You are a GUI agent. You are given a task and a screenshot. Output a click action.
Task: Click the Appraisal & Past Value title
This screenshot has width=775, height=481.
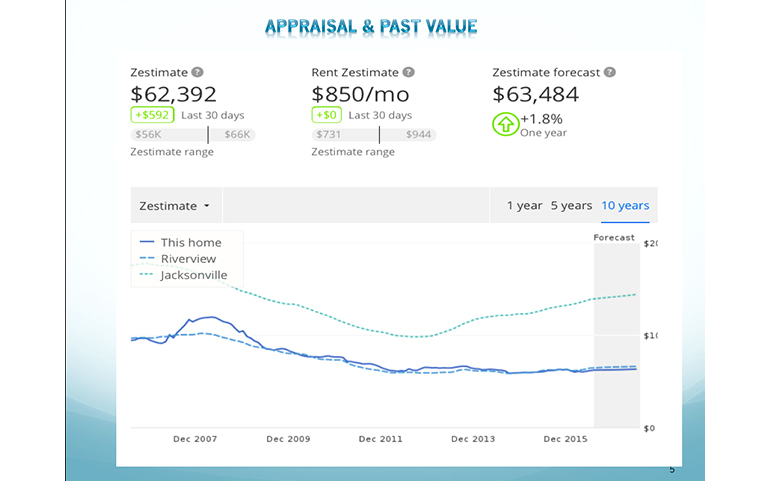[371, 26]
